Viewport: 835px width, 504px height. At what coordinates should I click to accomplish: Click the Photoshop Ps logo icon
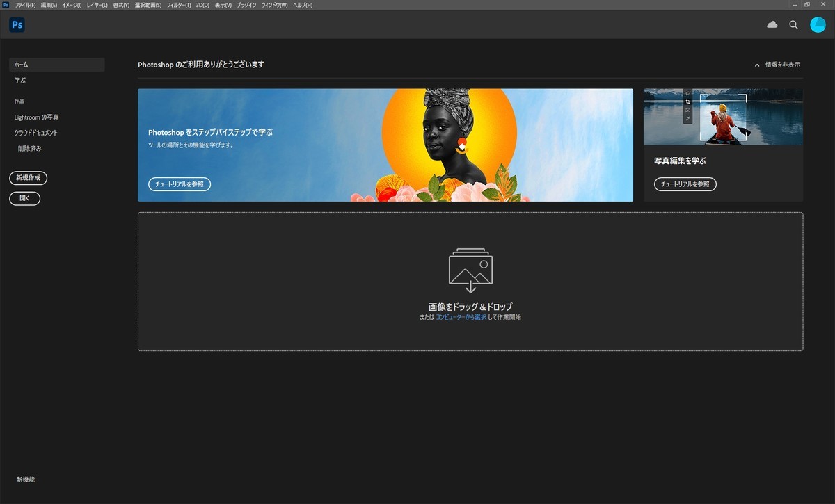pyautogui.click(x=17, y=25)
